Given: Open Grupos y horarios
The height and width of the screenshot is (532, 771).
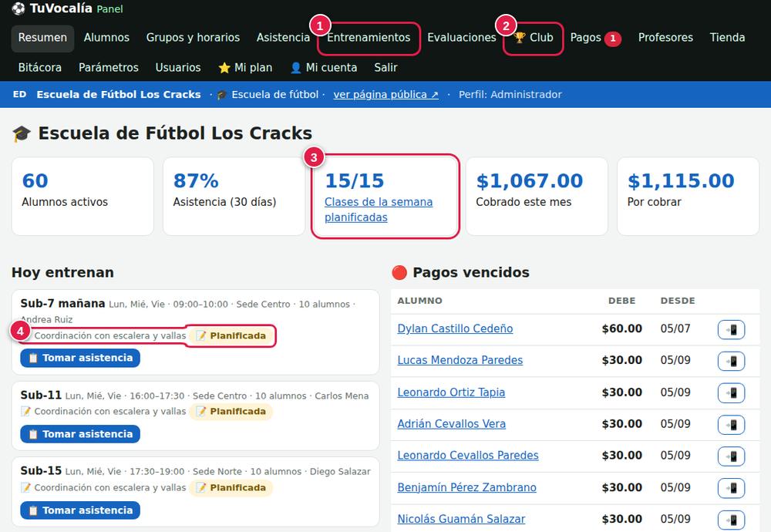Looking at the screenshot, I should pyautogui.click(x=193, y=38).
